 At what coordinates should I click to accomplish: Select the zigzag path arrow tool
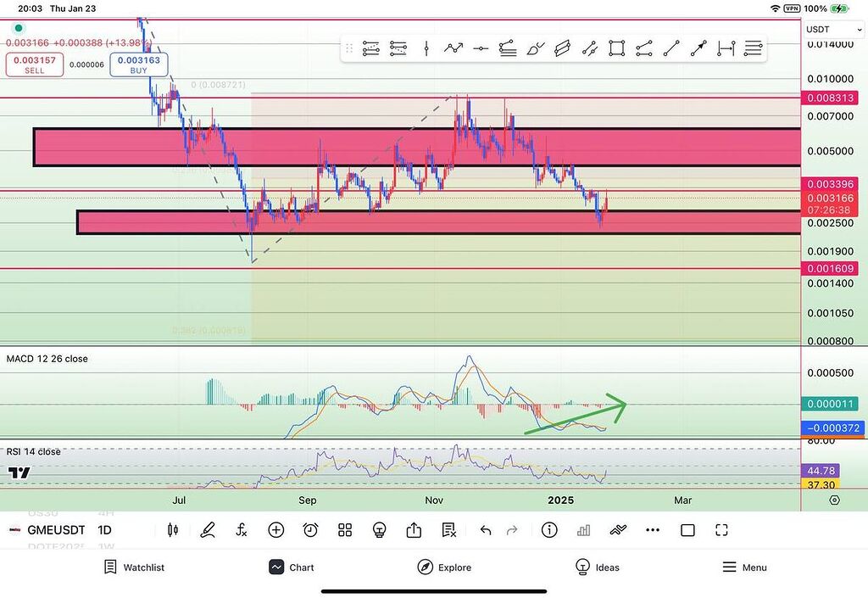tap(453, 48)
